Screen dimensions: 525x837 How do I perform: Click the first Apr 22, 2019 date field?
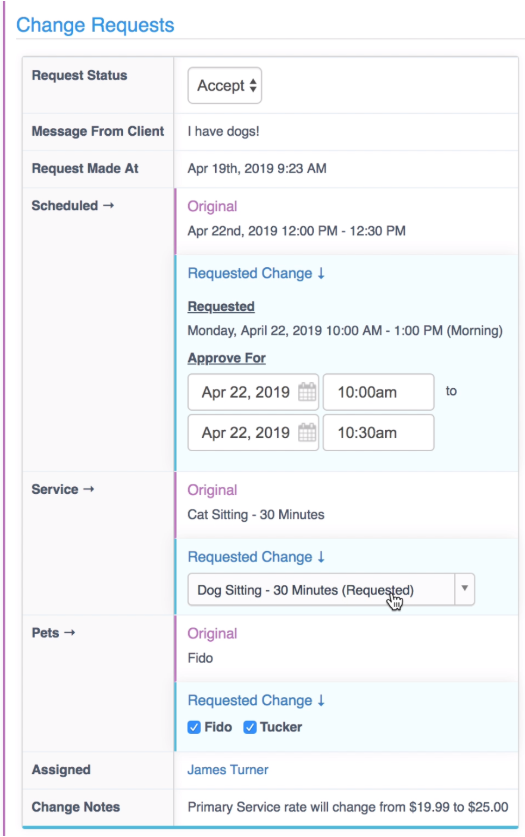pyautogui.click(x=253, y=392)
